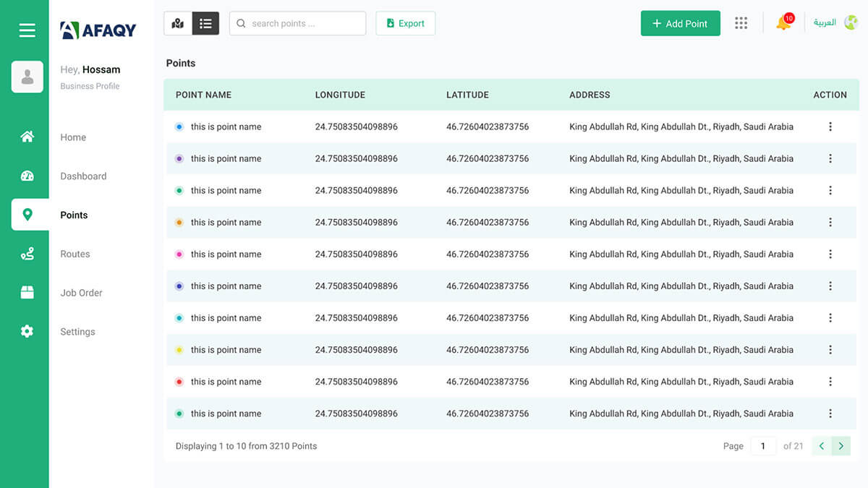Click the yellow color dot in points list
The image size is (868, 488).
point(179,350)
